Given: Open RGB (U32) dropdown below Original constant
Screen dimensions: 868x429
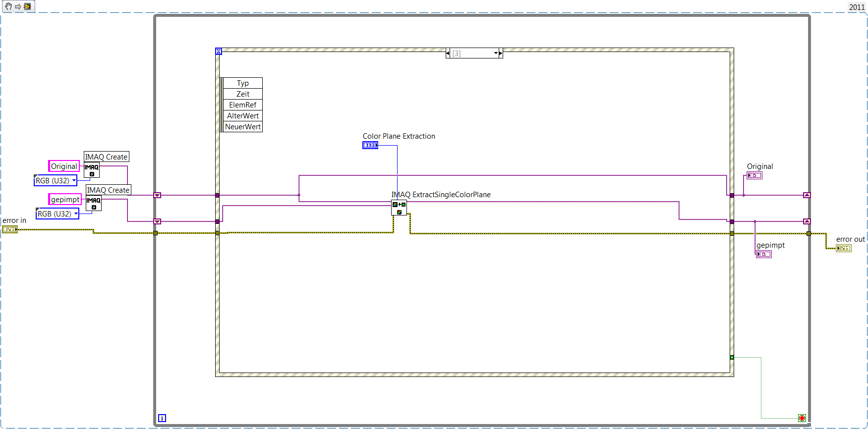Looking at the screenshot, I should [56, 181].
